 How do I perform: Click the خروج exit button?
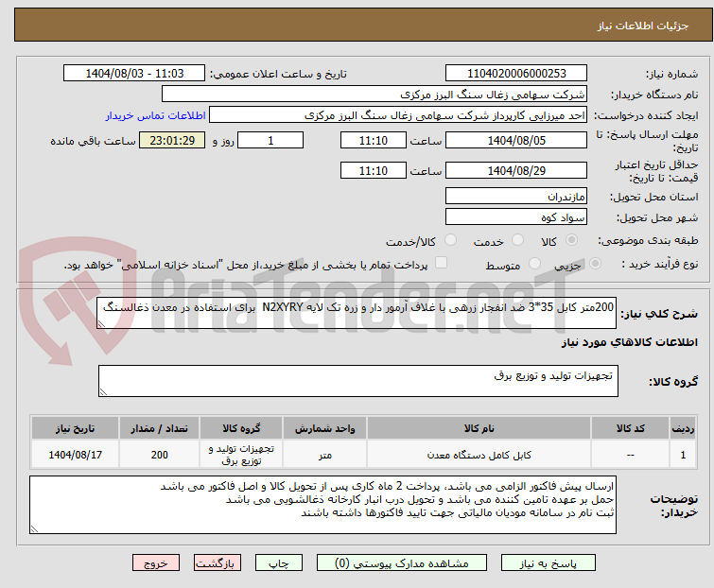pos(156,563)
